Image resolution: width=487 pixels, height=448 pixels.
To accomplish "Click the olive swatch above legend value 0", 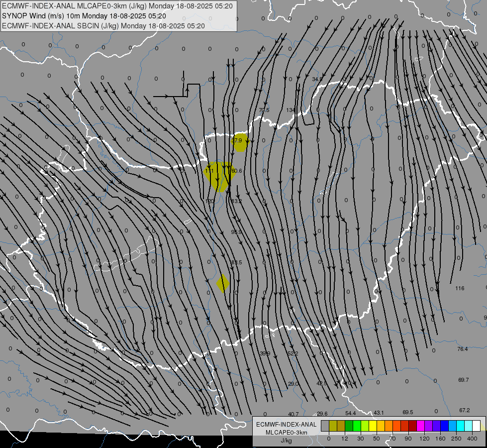I will (333, 426).
